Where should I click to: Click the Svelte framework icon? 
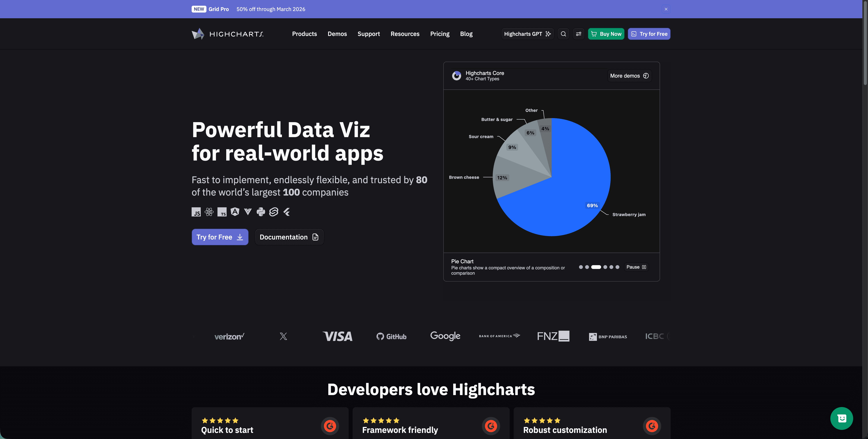[274, 212]
